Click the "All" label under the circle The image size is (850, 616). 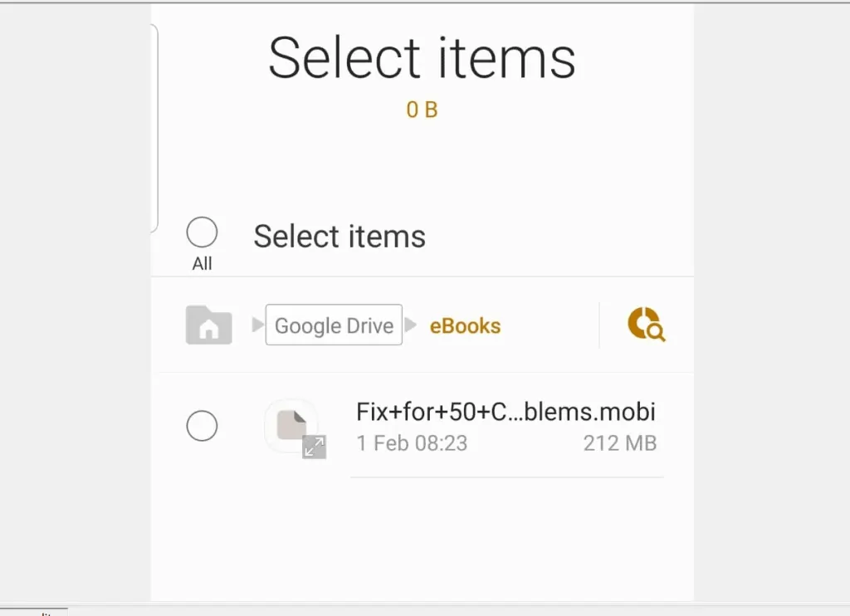click(202, 264)
